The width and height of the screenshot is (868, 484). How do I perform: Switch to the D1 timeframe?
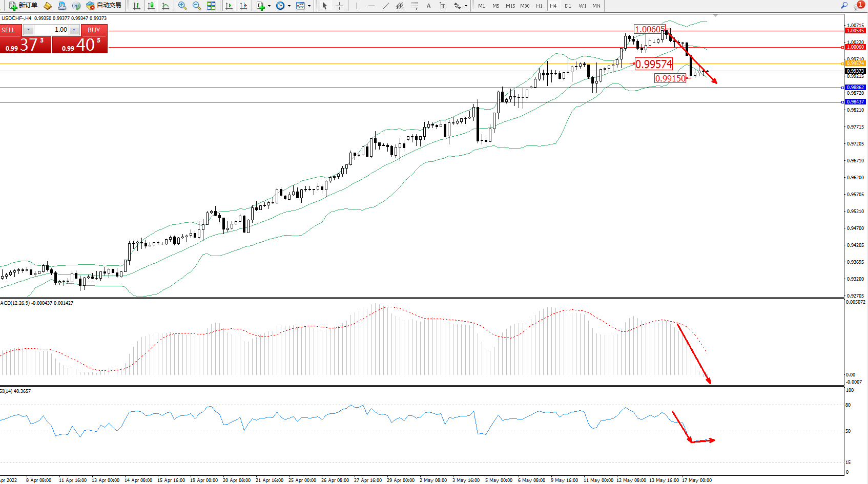tap(568, 6)
